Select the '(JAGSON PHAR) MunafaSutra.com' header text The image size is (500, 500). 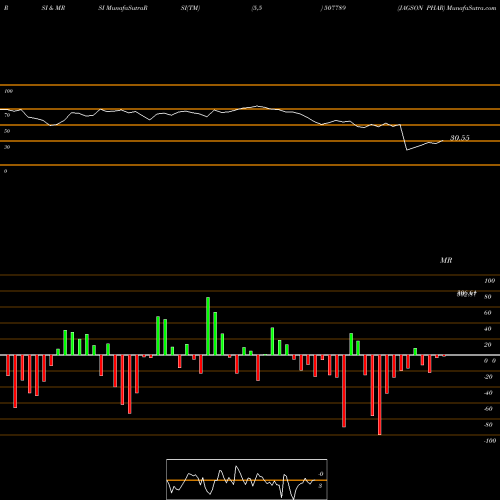click(x=447, y=8)
